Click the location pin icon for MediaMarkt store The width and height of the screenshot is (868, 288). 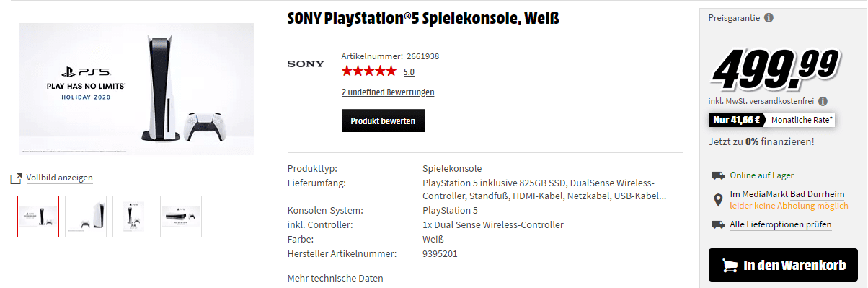click(717, 200)
